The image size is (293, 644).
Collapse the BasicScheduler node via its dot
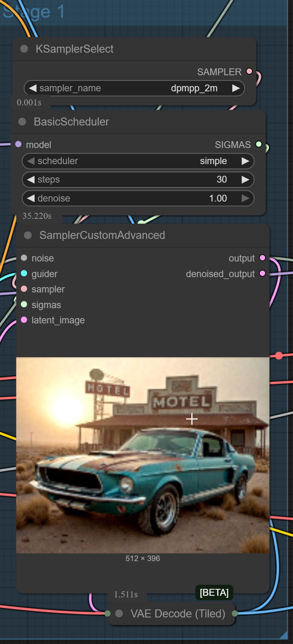click(22, 121)
